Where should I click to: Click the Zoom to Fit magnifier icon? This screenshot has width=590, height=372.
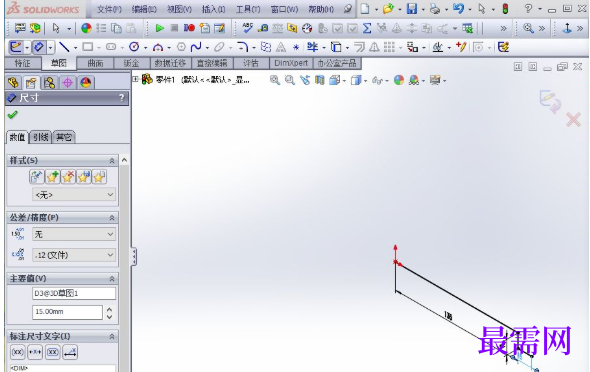pyautogui.click(x=275, y=80)
